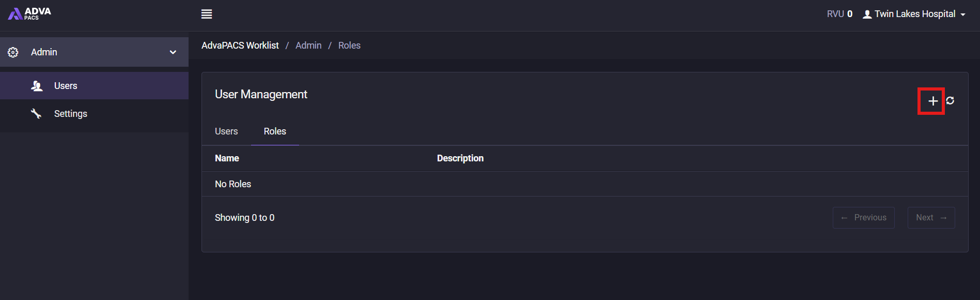Image resolution: width=980 pixels, height=300 pixels.
Task: Click the AdvaPACS logo
Action: click(x=29, y=13)
